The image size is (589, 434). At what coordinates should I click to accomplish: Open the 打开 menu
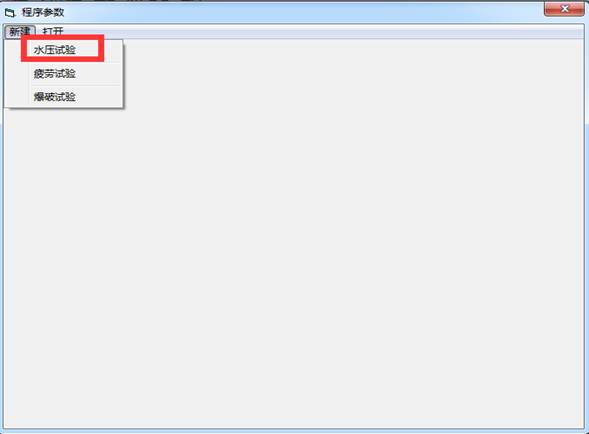[x=53, y=32]
